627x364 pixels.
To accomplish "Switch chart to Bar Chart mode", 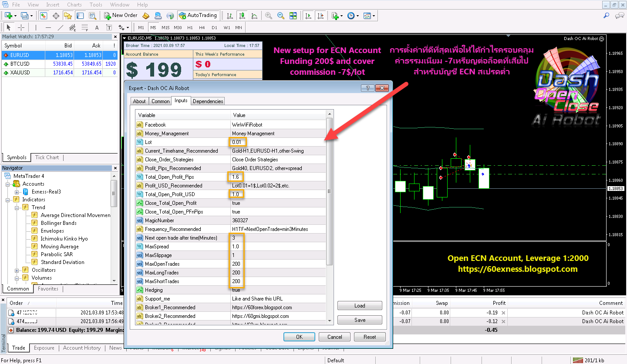I will (229, 16).
